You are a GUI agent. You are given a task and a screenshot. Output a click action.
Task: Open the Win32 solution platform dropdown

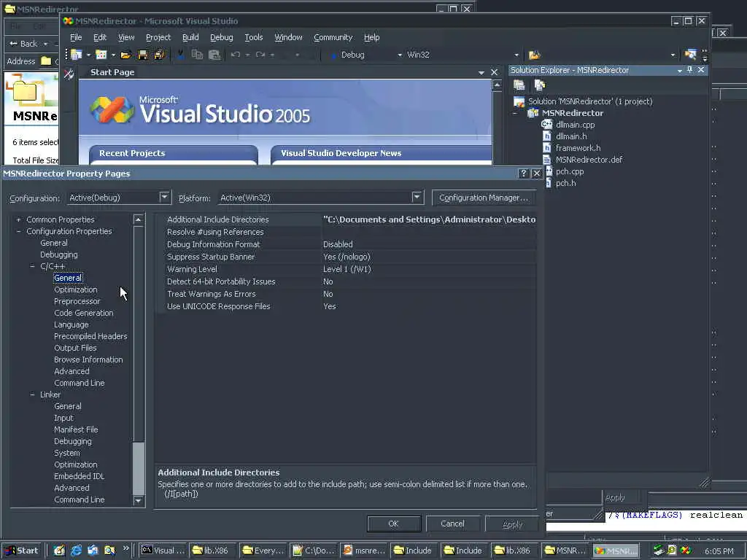pyautogui.click(x=516, y=55)
